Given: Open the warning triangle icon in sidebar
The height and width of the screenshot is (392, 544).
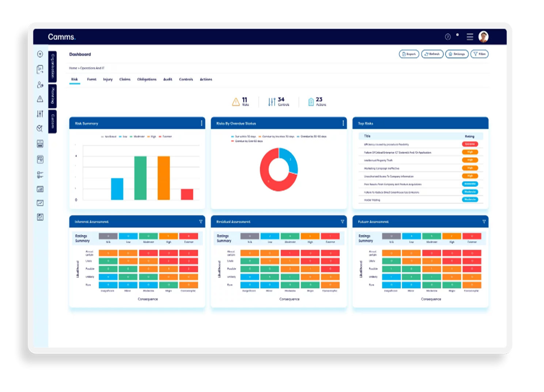Looking at the screenshot, I should (x=40, y=99).
